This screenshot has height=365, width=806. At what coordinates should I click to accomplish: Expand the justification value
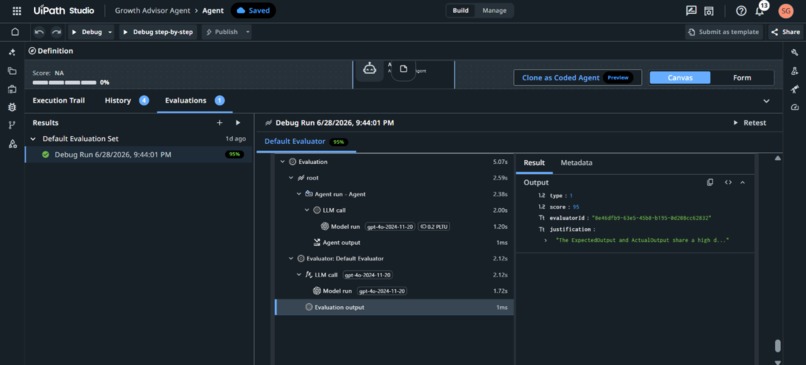click(x=545, y=241)
